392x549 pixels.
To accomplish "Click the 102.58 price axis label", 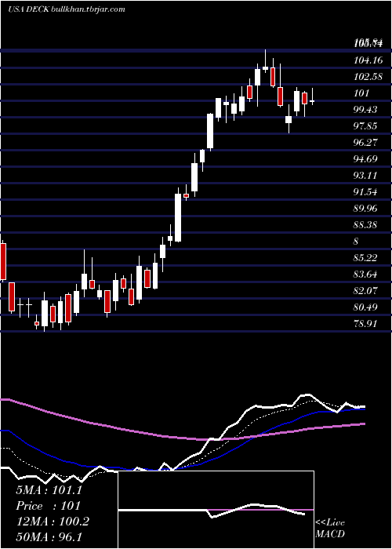I will [368, 77].
